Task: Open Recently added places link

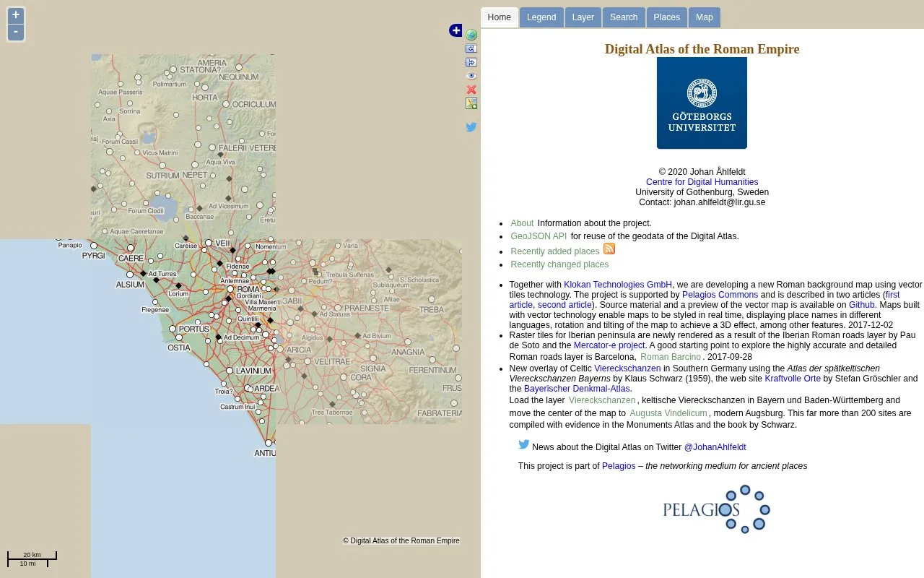Action: click(x=555, y=251)
